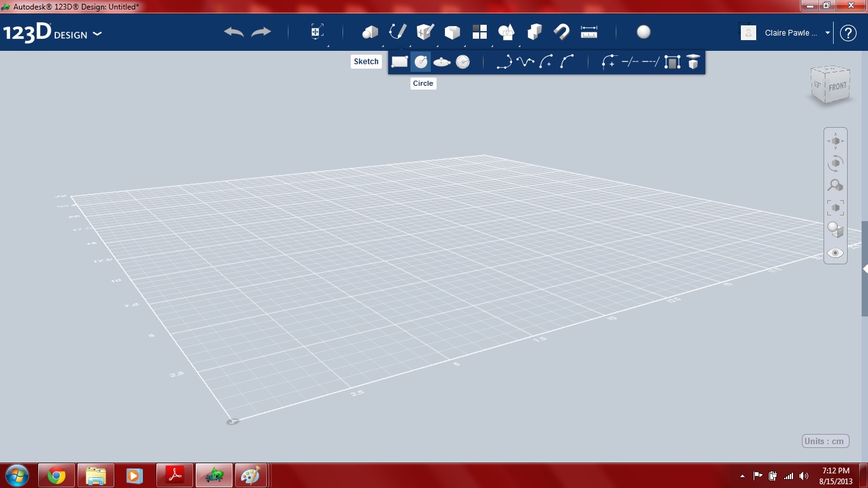This screenshot has height=488, width=868.
Task: Toggle the show/hide eye icon
Action: point(835,252)
